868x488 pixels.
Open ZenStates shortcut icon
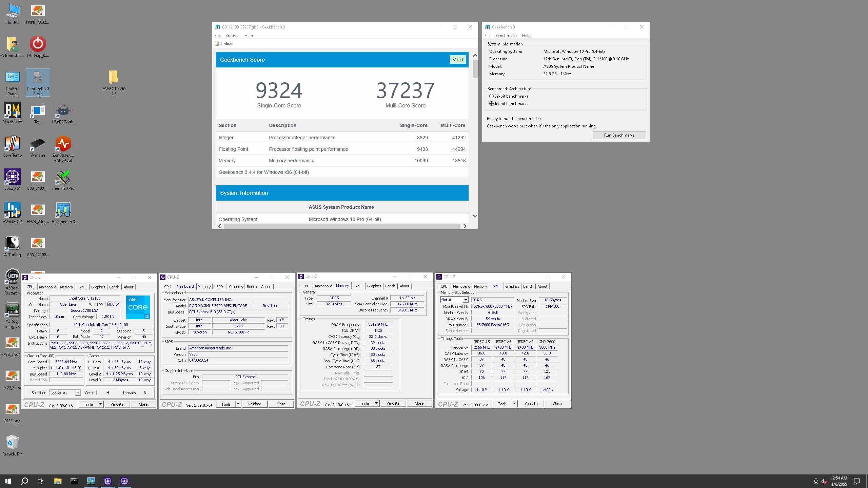pos(63,149)
